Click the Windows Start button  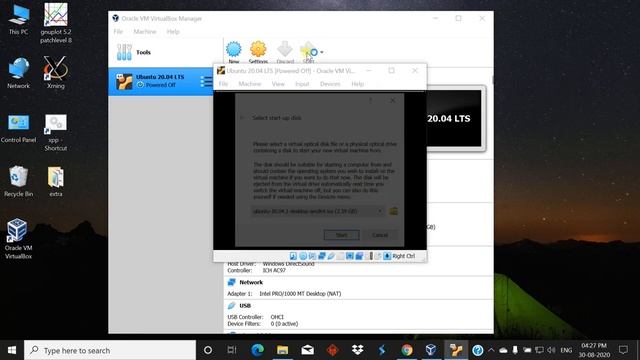[x=12, y=350]
